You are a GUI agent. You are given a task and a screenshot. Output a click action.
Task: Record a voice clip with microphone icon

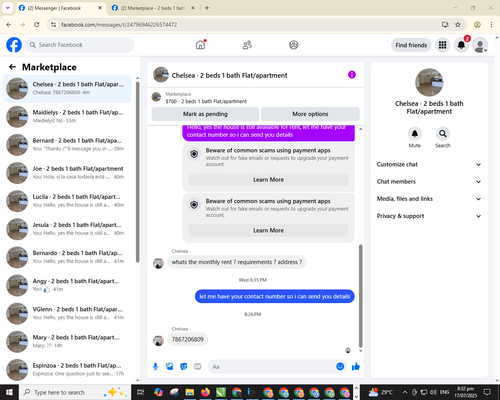(x=155, y=367)
